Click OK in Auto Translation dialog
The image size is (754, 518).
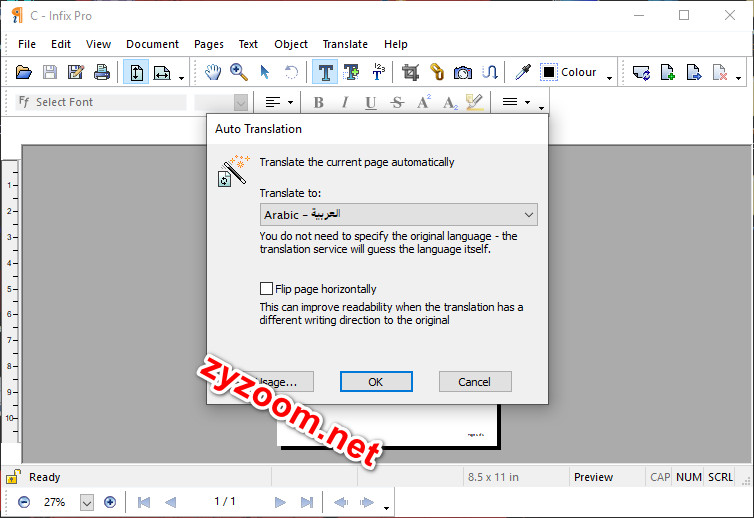point(376,382)
